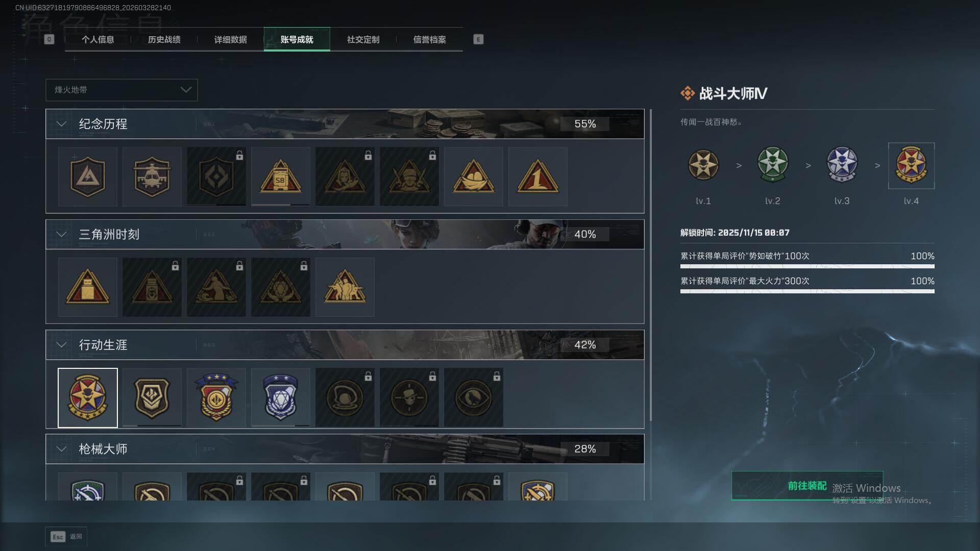Select the squad silhouette badge in 三角洲时刻
This screenshot has height=551, width=980.
[x=345, y=287]
